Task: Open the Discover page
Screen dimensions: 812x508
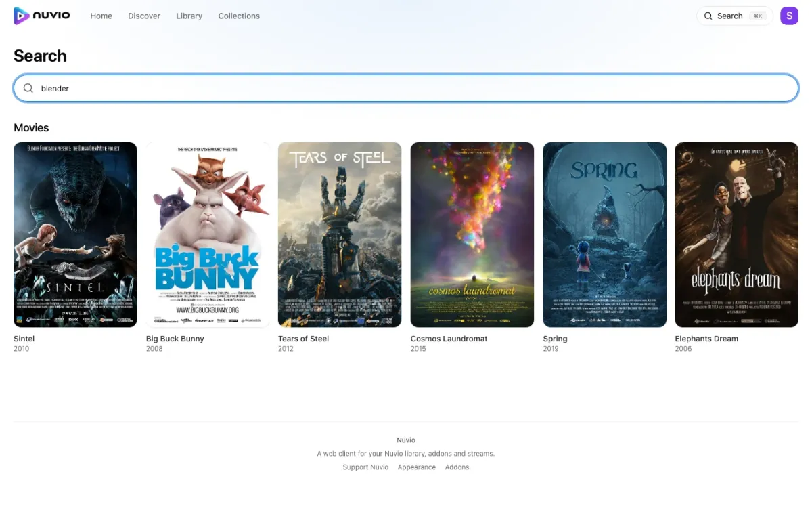Action: [x=144, y=16]
